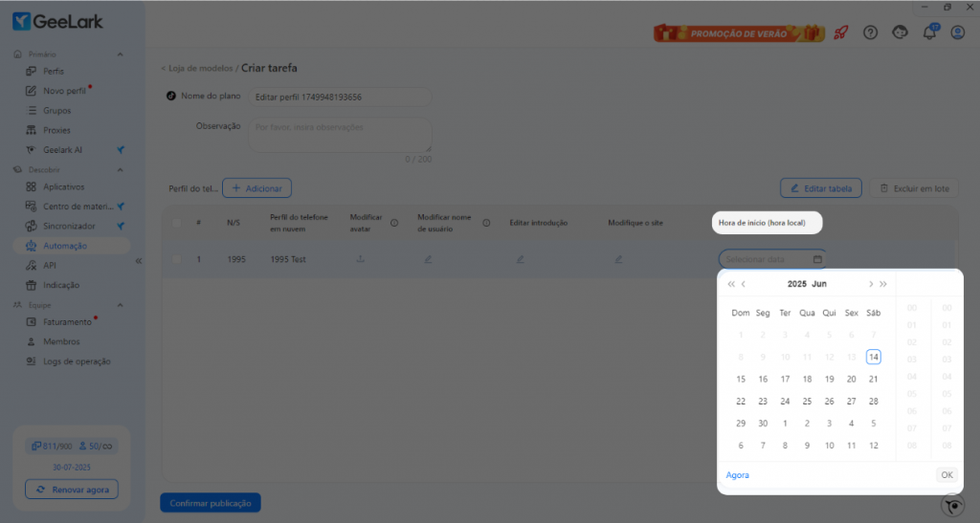
Task: Open Sincronizador in the sidebar
Action: pyautogui.click(x=71, y=226)
